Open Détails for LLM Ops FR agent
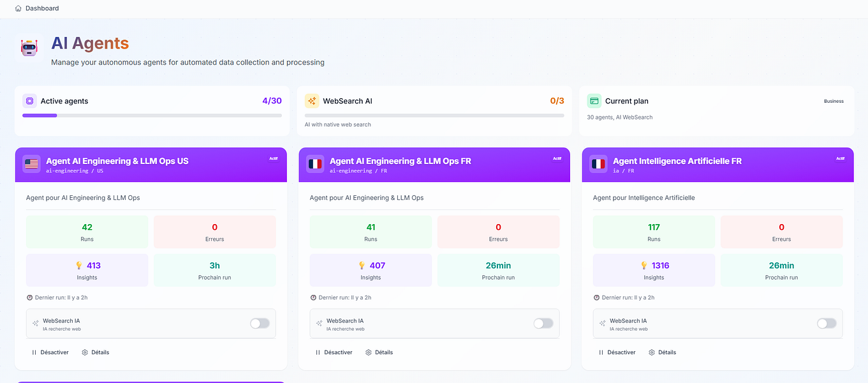 coord(379,352)
